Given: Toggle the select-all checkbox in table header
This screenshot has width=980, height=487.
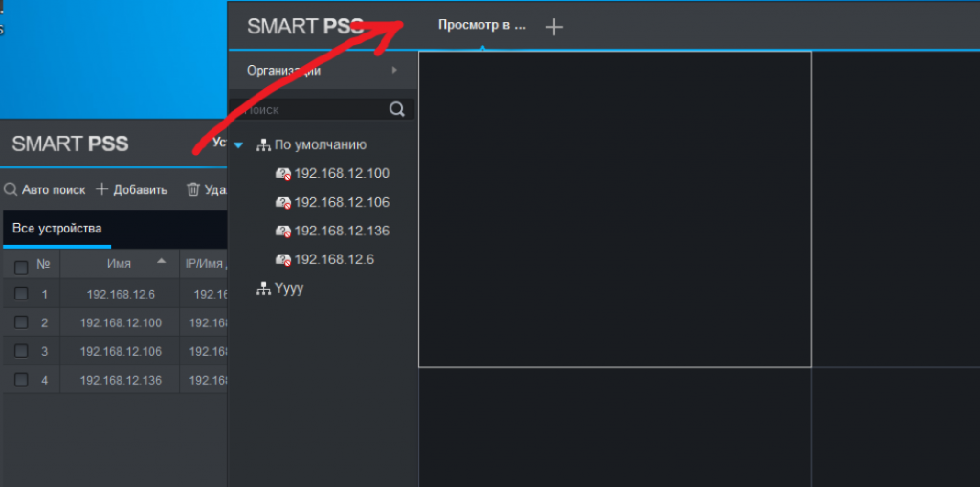Looking at the screenshot, I should coord(21,267).
